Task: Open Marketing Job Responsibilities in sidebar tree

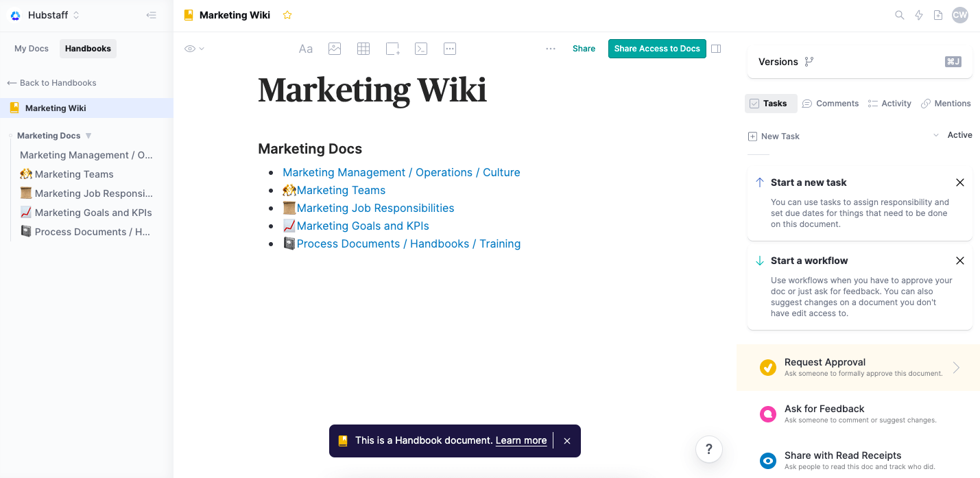Action: point(86,193)
